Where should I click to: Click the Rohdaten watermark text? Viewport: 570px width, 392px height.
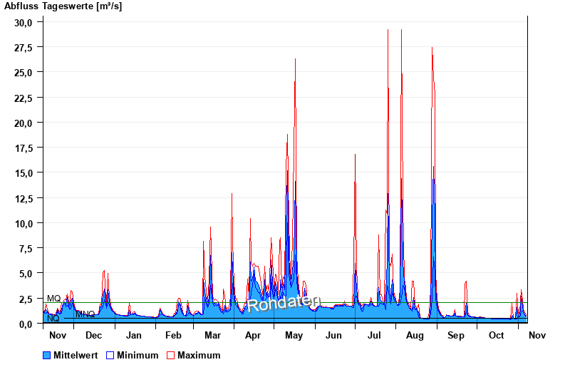point(284,303)
